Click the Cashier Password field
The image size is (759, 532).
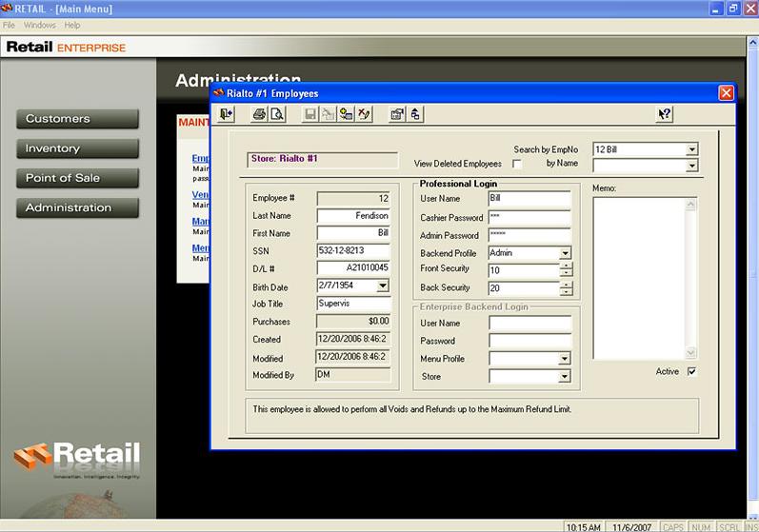point(530,218)
